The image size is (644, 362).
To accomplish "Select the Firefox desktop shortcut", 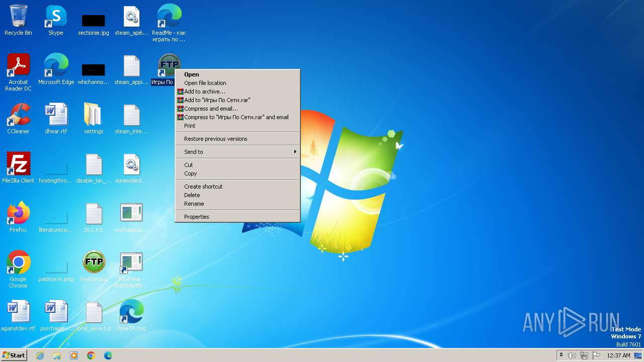I will coord(18,217).
